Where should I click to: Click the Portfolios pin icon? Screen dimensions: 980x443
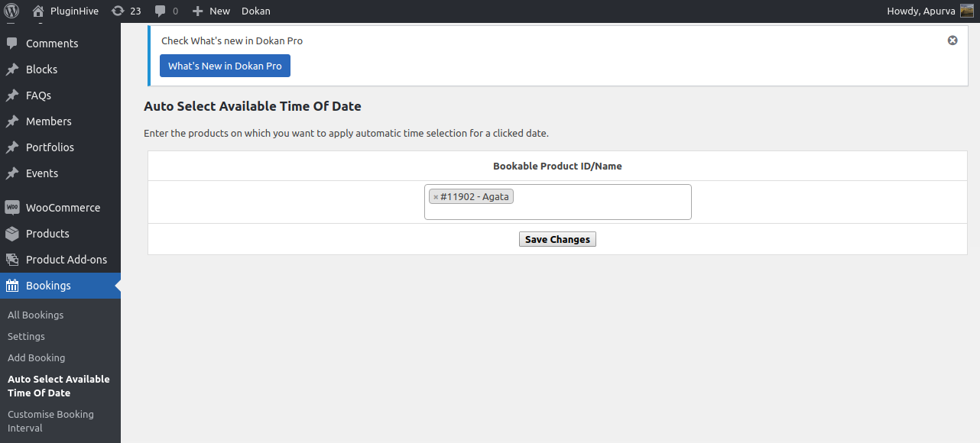12,147
